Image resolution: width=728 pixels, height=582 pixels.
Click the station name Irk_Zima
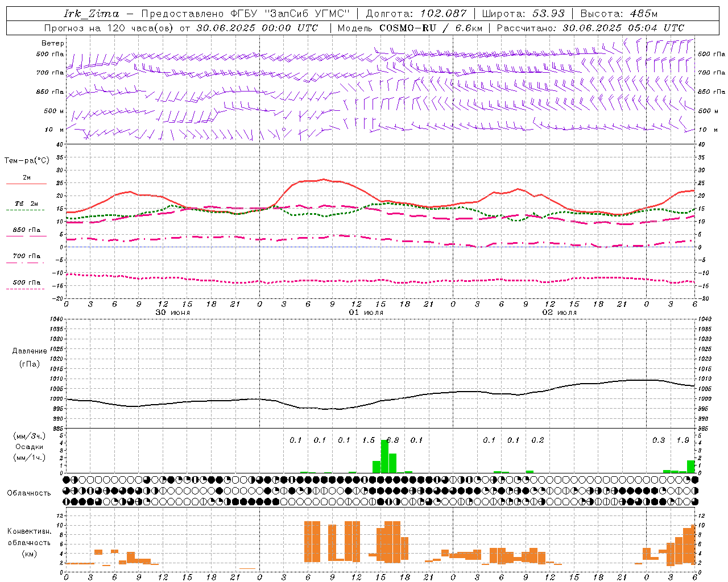coord(92,14)
